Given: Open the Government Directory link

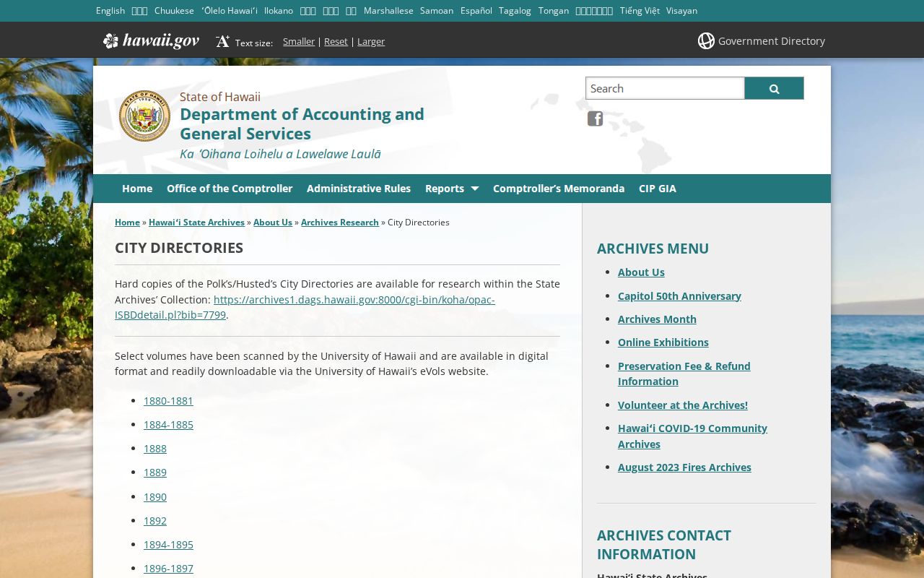Looking at the screenshot, I should pyautogui.click(x=772, y=41).
